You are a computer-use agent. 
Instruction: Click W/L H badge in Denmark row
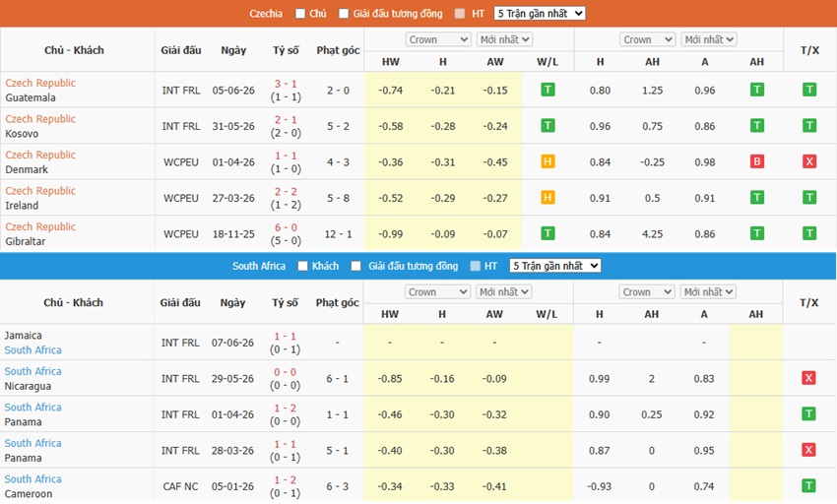pos(547,161)
